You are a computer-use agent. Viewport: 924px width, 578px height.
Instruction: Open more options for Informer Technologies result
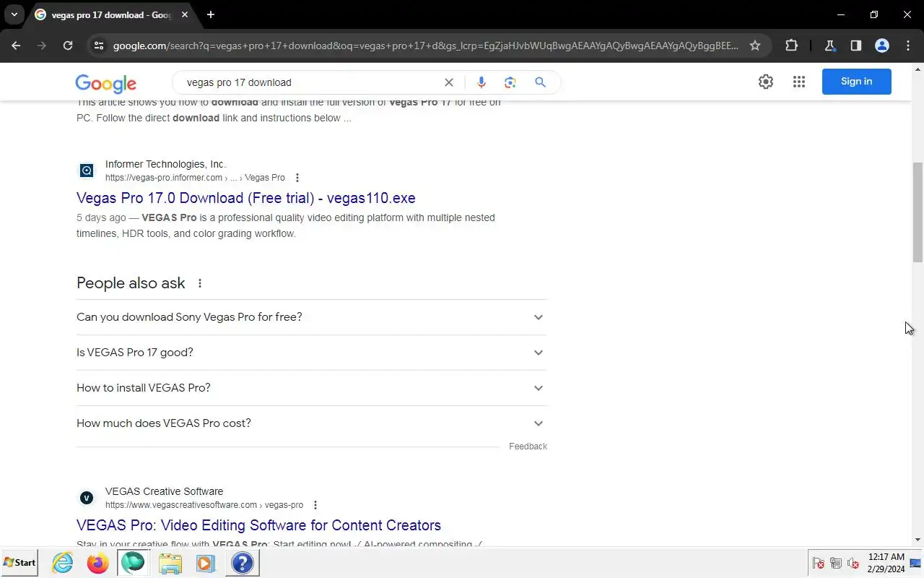(x=297, y=178)
